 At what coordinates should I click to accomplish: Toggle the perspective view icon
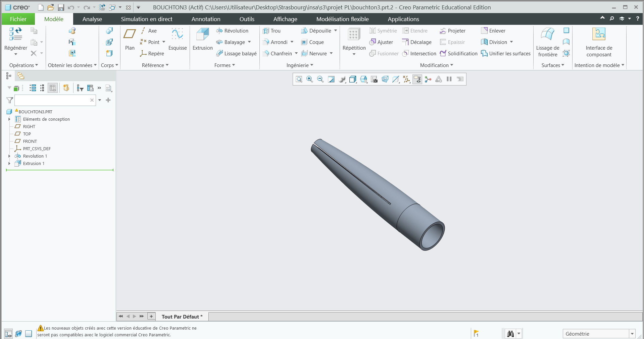pyautogui.click(x=385, y=79)
